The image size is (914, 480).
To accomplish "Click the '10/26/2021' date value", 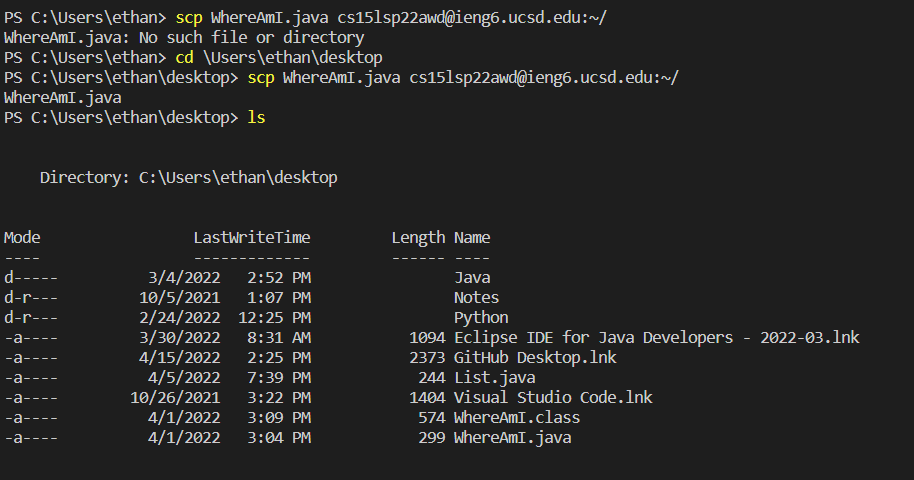I will 175,398.
